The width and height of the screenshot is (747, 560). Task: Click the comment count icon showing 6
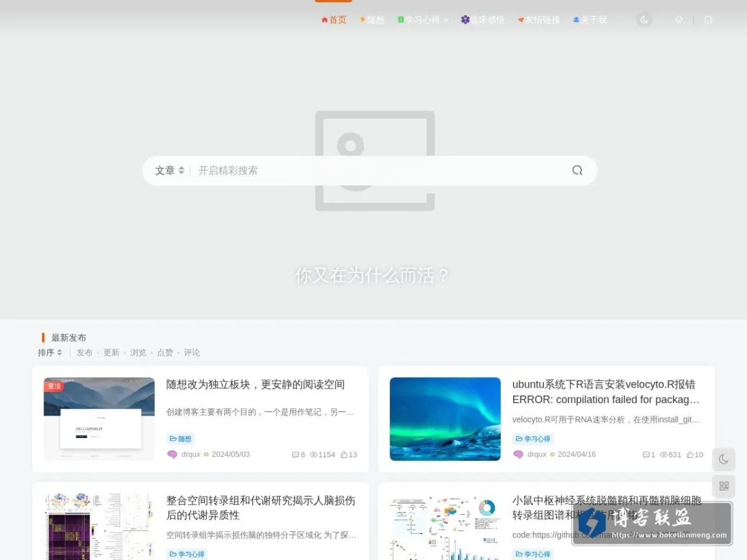coord(295,455)
